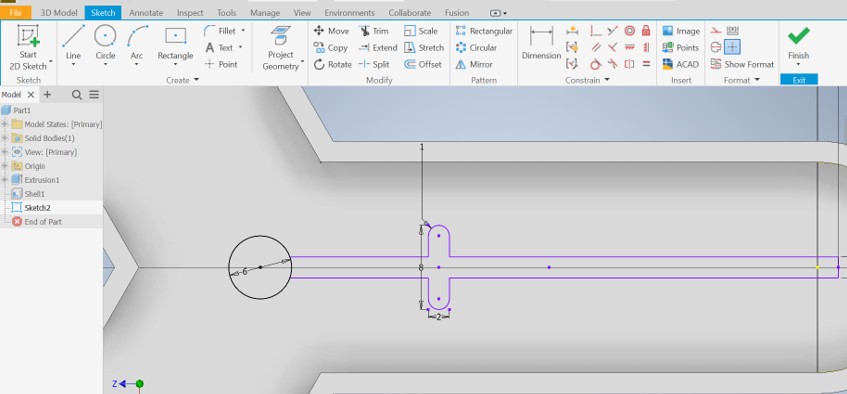Expand the Solid Bodies(1) node

(x=5, y=138)
